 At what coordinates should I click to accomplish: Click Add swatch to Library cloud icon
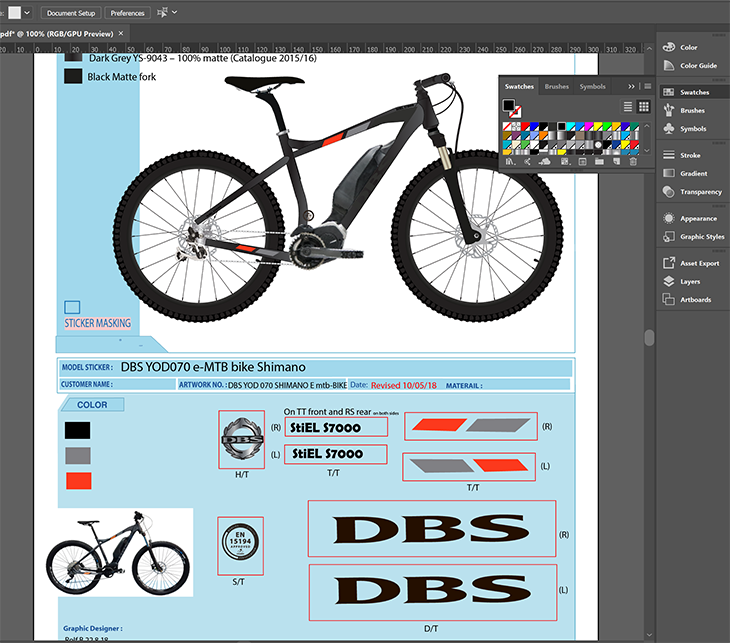tap(545, 162)
